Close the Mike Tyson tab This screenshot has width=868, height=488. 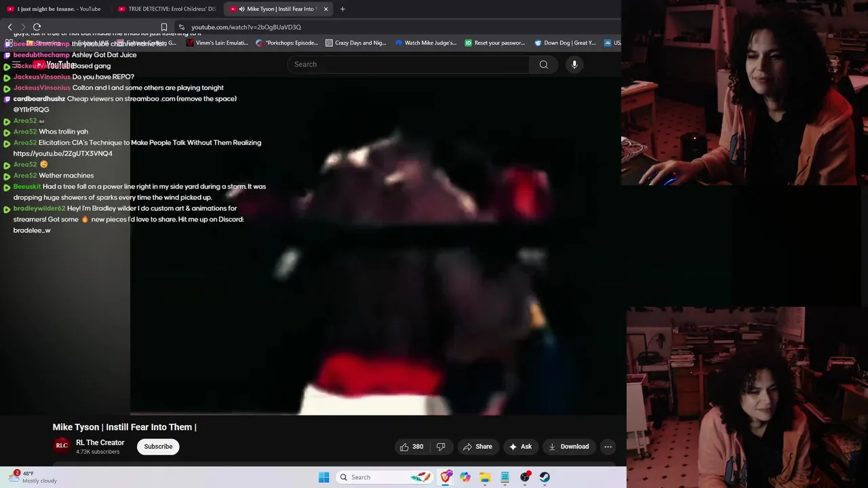(x=325, y=9)
